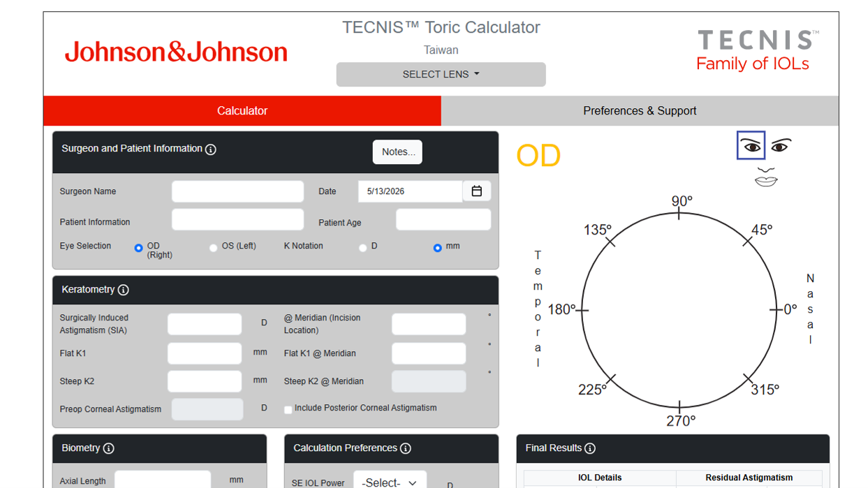Click the Steep K2 mm input

(205, 381)
